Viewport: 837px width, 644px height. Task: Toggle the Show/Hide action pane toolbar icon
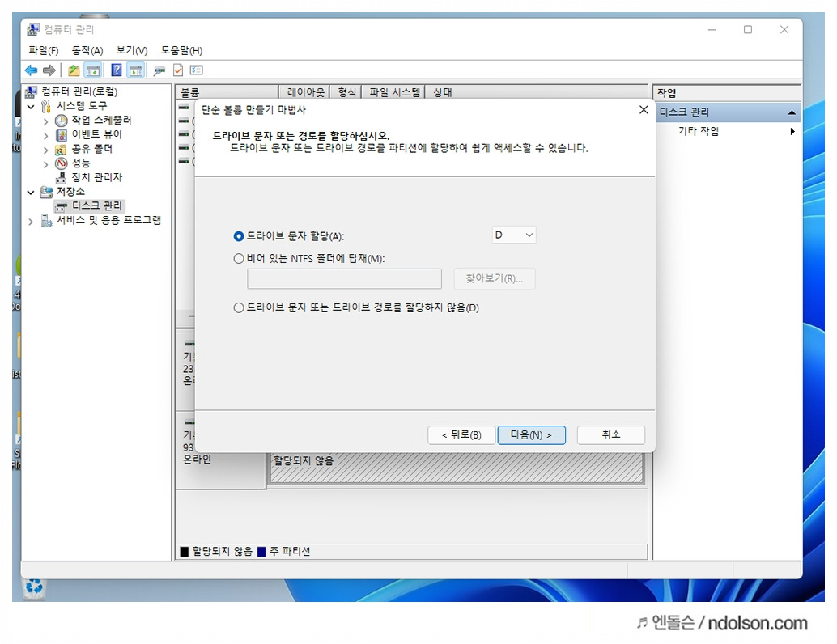136,70
